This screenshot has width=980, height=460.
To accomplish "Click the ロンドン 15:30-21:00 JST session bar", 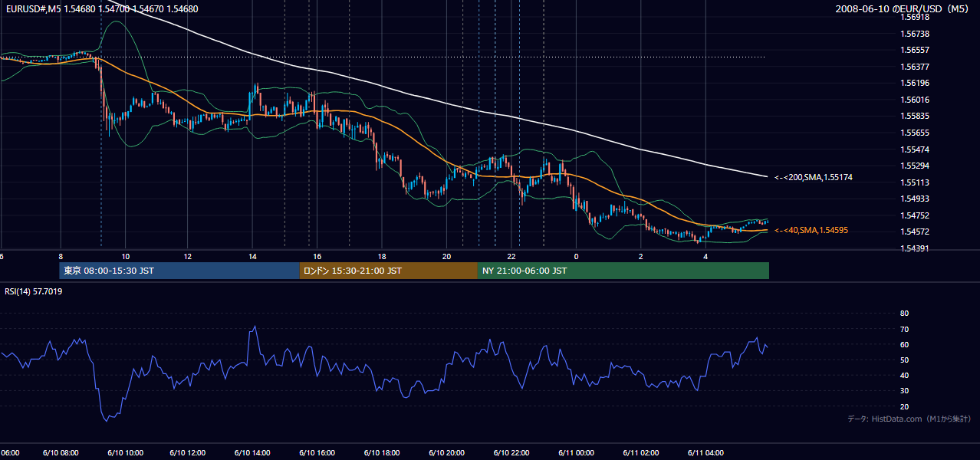I will pyautogui.click(x=389, y=271).
